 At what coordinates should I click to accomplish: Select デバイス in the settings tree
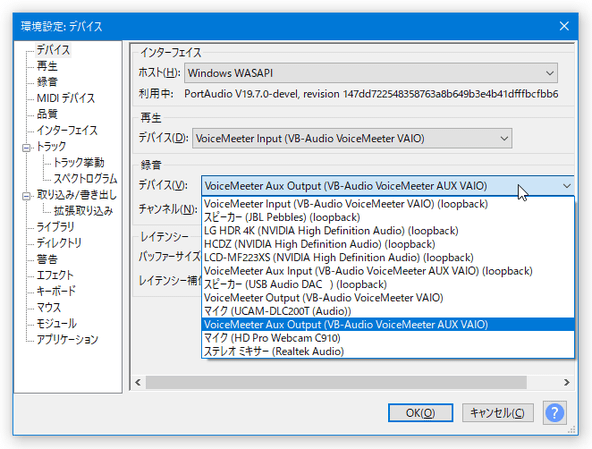[53, 50]
